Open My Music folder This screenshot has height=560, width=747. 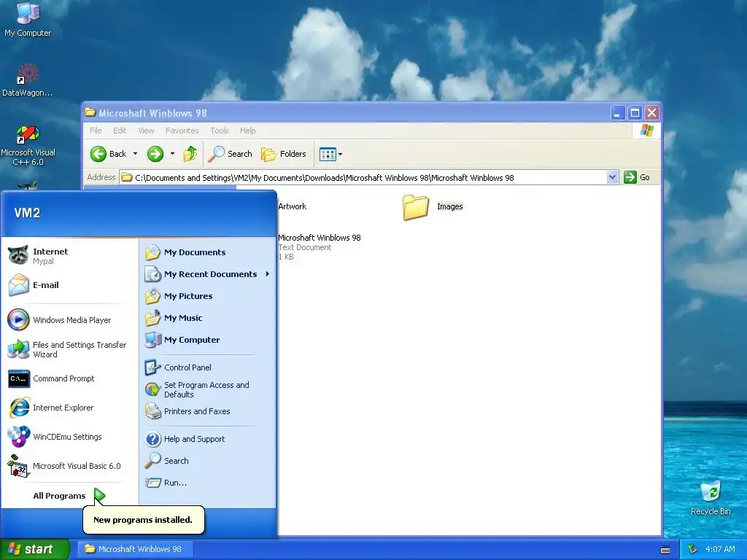click(x=208, y=318)
